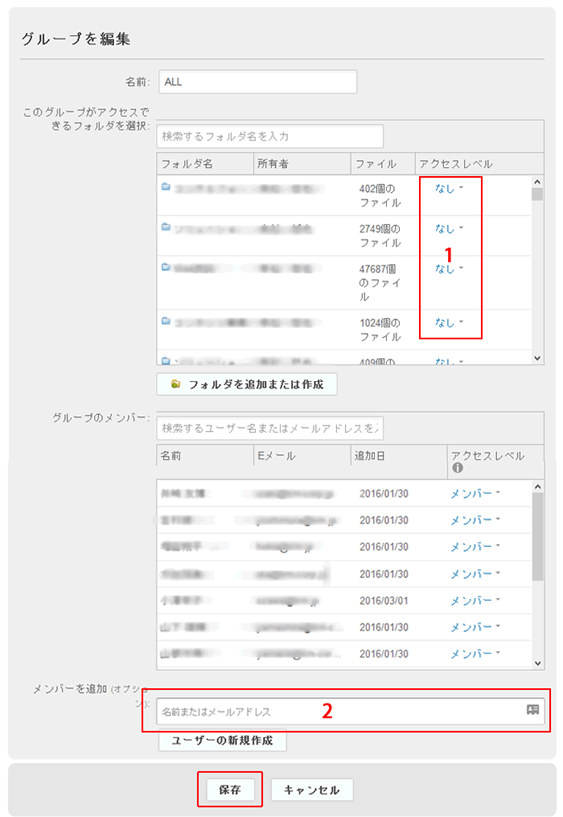Viewport: 563px width, 817px height.
Task: Expand なし access level for 47687個 folder
Action: point(449,269)
